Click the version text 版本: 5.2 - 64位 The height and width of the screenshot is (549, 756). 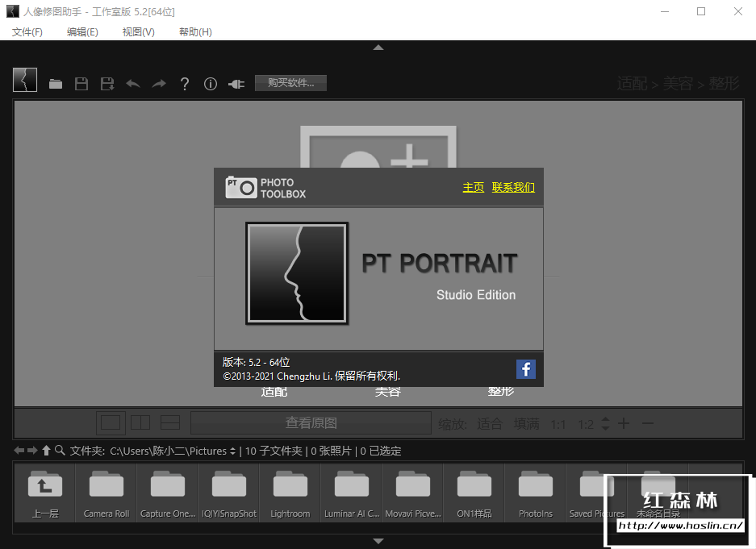tap(256, 362)
